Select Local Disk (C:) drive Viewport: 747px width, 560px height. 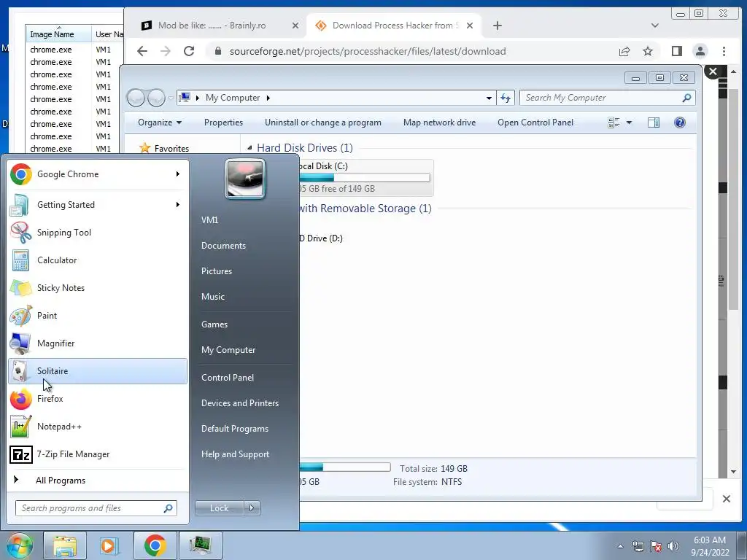click(x=365, y=177)
